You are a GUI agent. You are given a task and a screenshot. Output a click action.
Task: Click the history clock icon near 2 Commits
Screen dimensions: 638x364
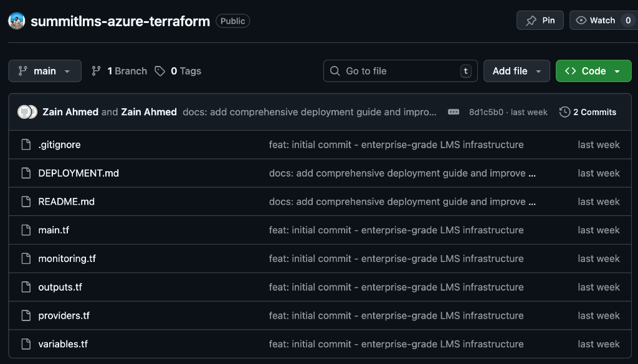[x=564, y=111]
